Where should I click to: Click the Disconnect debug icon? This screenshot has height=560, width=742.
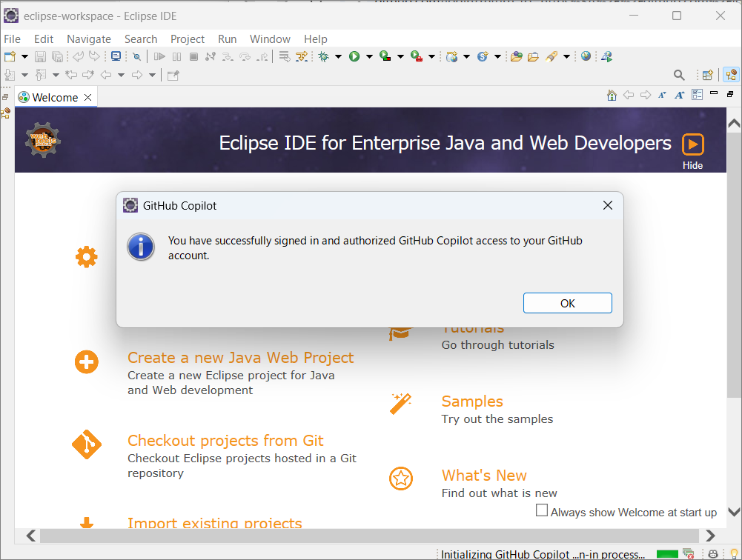click(x=211, y=57)
